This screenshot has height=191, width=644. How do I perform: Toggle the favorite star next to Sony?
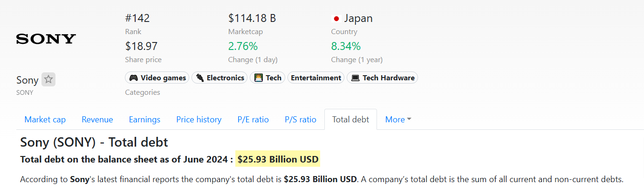click(48, 79)
